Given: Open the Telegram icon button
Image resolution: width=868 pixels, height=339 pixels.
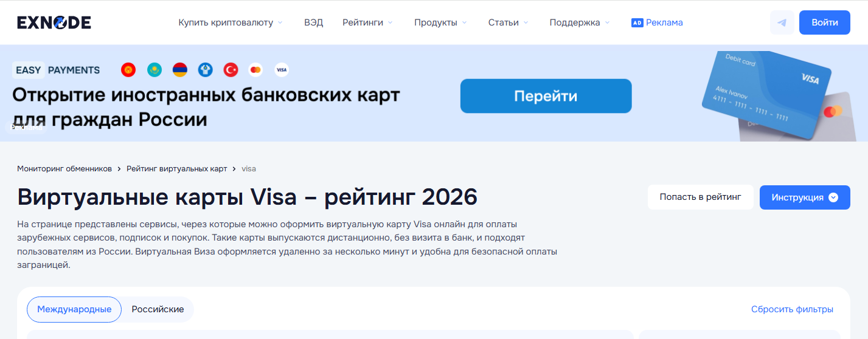Looking at the screenshot, I should (x=782, y=22).
